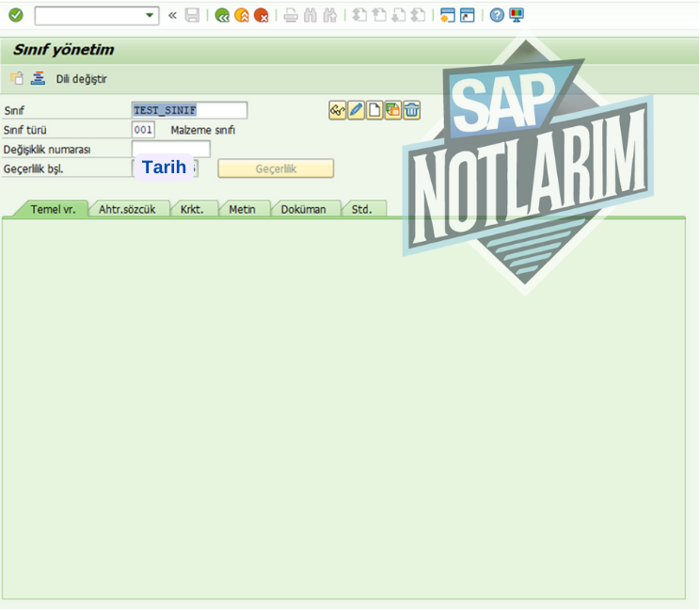This screenshot has height=610, width=700.
Task: Click the Display glasses icon
Action: pyautogui.click(x=338, y=110)
